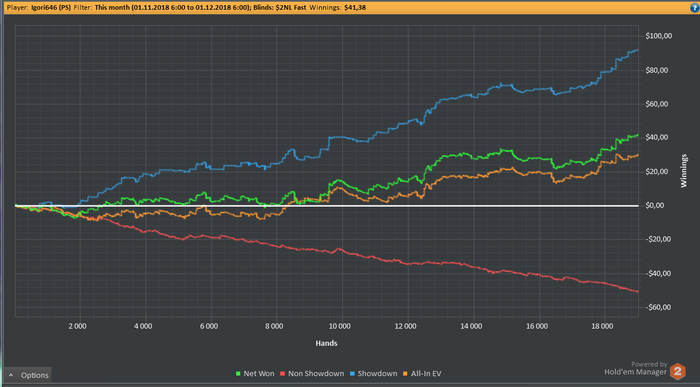This screenshot has width=700, height=387.
Task: Click the Blinds $2NL Fast text
Action: click(279, 8)
